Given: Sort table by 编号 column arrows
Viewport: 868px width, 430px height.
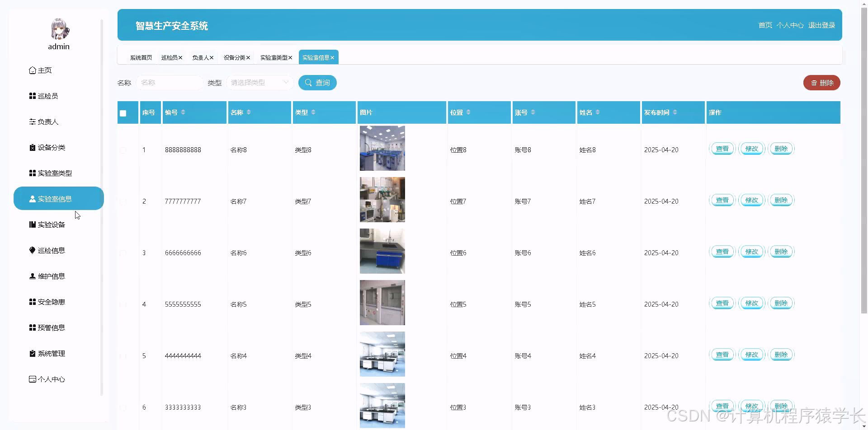Looking at the screenshot, I should 183,112.
